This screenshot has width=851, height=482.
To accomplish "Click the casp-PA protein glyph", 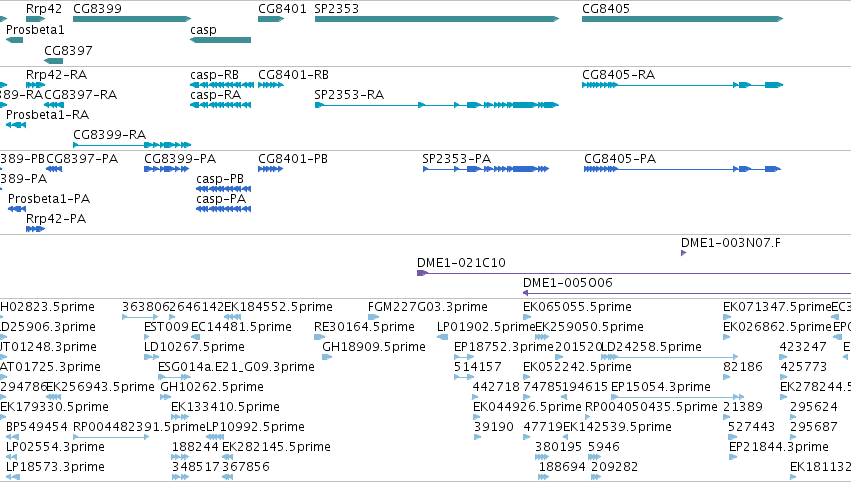I will (x=224, y=209).
